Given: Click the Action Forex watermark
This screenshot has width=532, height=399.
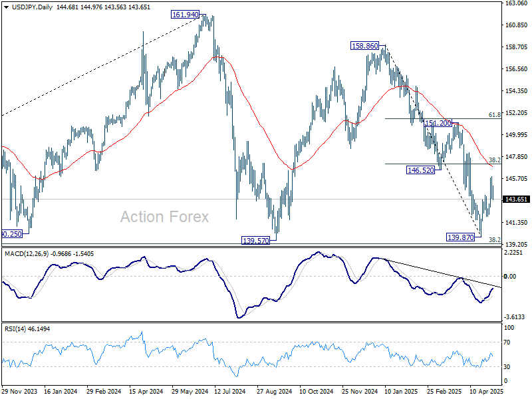Looking at the screenshot, I should point(164,217).
